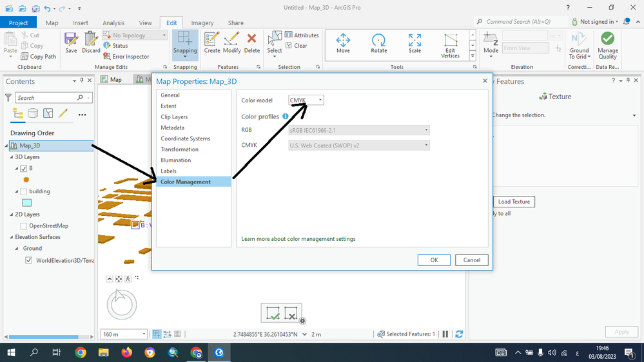Open the map scale 160 m dropdown

coord(124,334)
